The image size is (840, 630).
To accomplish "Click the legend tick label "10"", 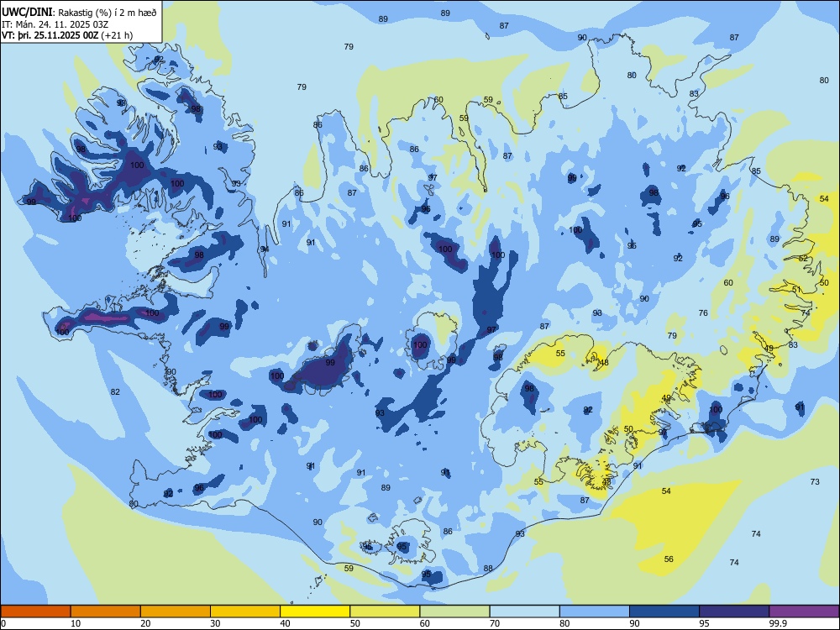I will 76,623.
